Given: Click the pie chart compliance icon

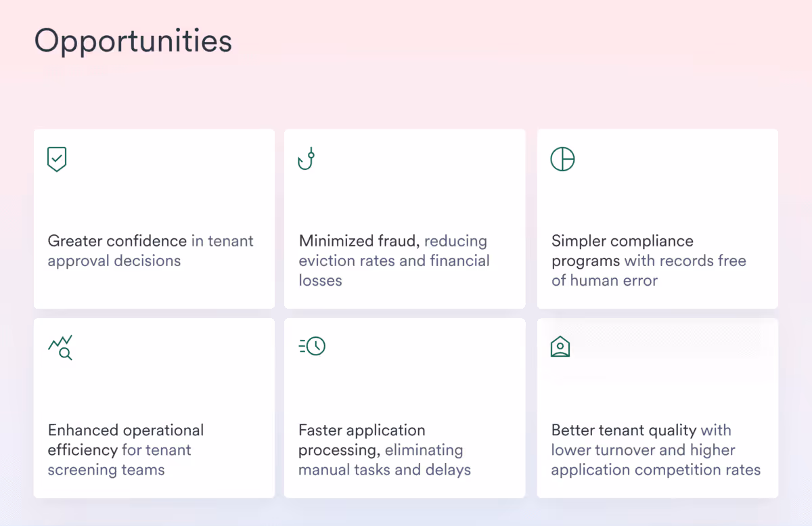Looking at the screenshot, I should coord(562,159).
